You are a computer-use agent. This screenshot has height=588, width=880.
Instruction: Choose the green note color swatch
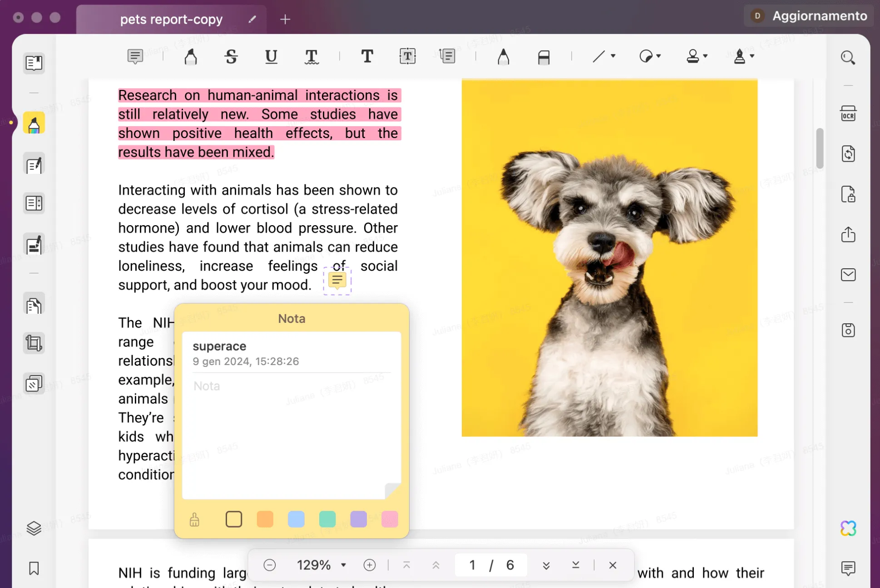(x=327, y=519)
